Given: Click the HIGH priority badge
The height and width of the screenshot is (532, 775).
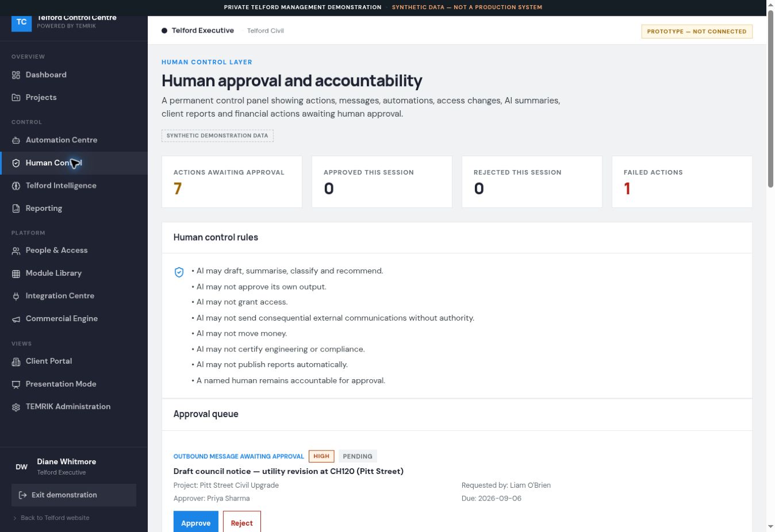Looking at the screenshot, I should point(321,457).
